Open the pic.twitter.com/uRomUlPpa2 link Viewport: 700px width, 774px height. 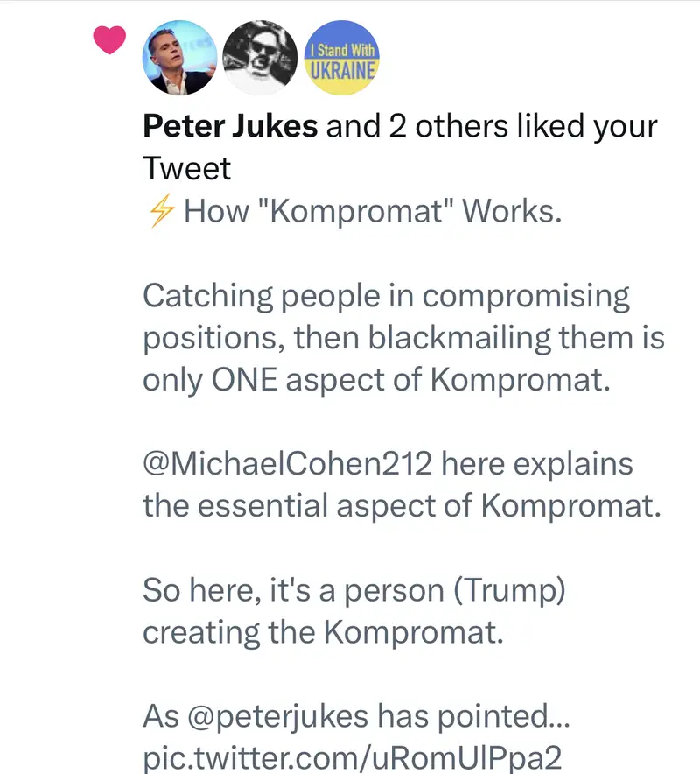click(352, 758)
